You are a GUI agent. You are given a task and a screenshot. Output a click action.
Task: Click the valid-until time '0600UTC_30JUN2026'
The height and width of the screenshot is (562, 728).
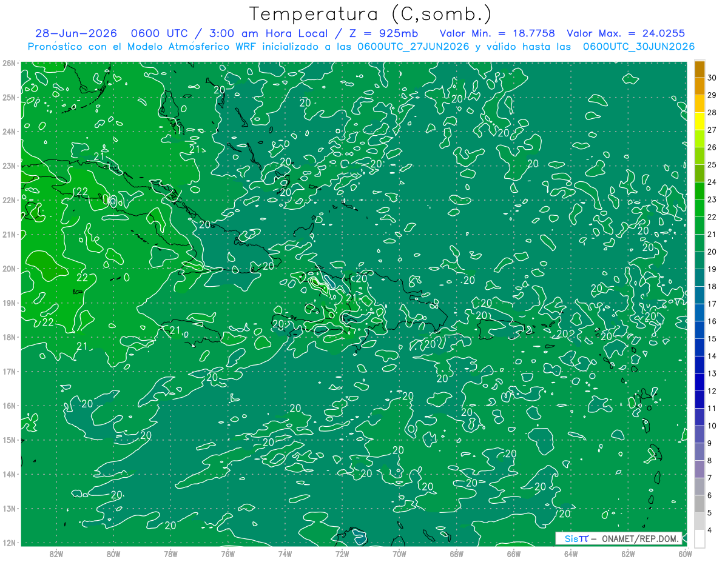click(639, 47)
